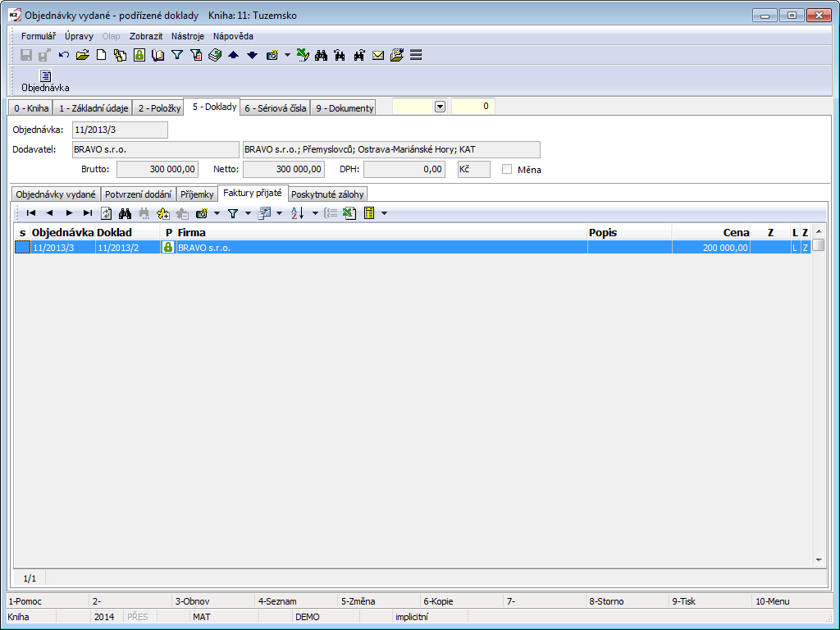Expand dropdown arrow next to grouping icon
This screenshot has width=840, height=630.
pyautogui.click(x=279, y=213)
